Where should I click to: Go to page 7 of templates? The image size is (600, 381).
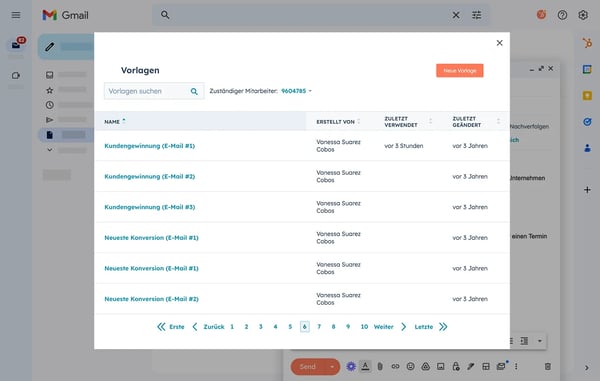coord(319,327)
